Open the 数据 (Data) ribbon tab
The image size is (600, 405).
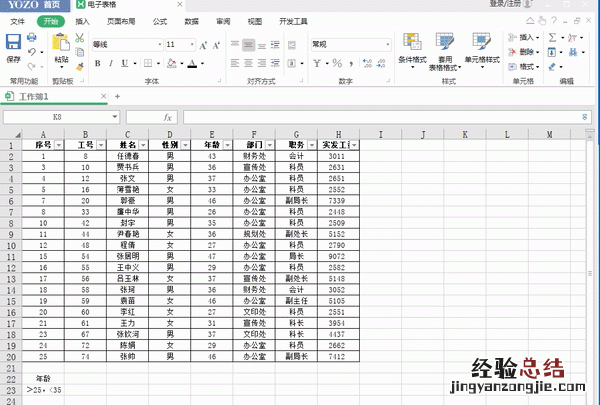(x=191, y=20)
